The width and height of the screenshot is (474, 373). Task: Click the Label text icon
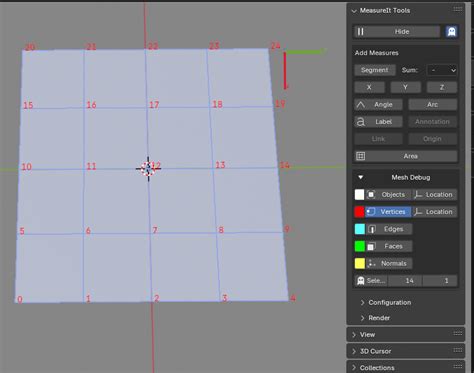361,122
